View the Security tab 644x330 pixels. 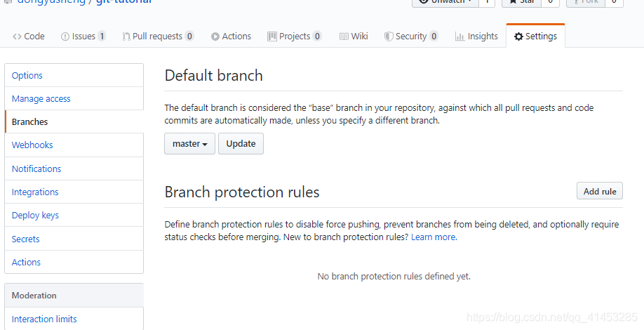click(411, 37)
